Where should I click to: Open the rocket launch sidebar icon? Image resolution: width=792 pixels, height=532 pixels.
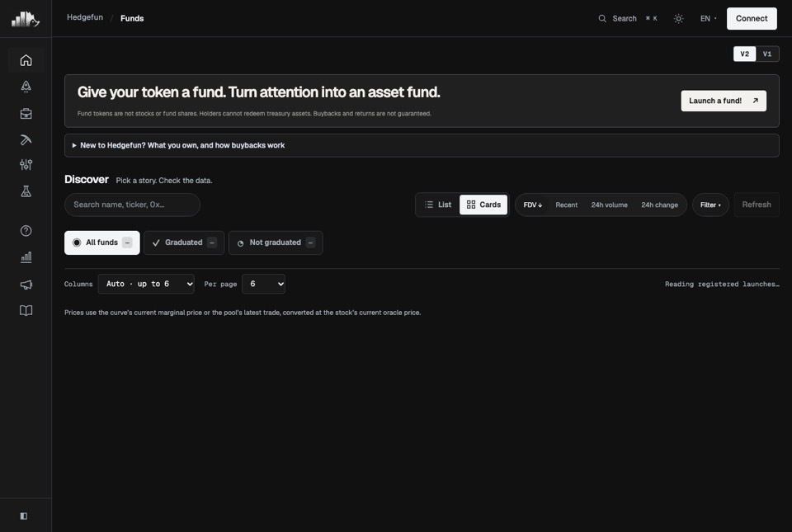point(26,87)
